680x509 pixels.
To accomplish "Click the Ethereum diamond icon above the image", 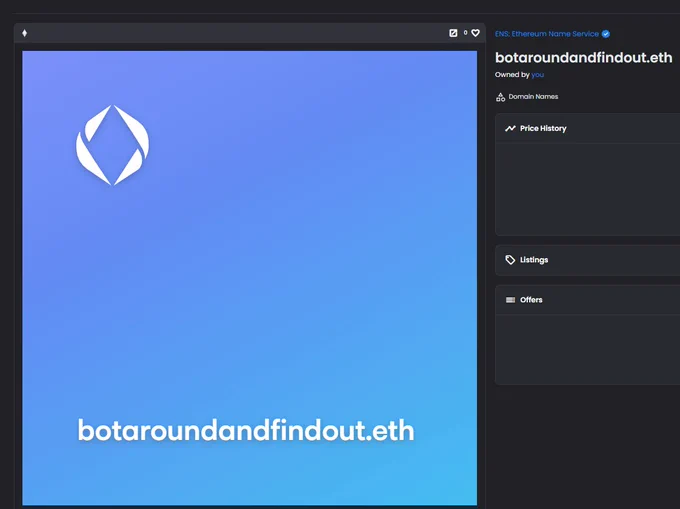I will [x=25, y=33].
